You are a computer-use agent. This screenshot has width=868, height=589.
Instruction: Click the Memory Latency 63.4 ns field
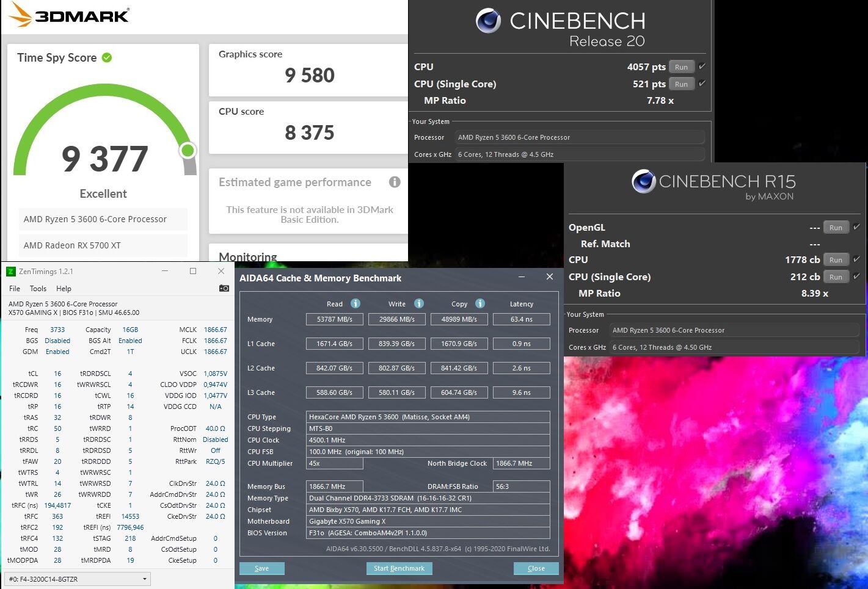pos(522,319)
